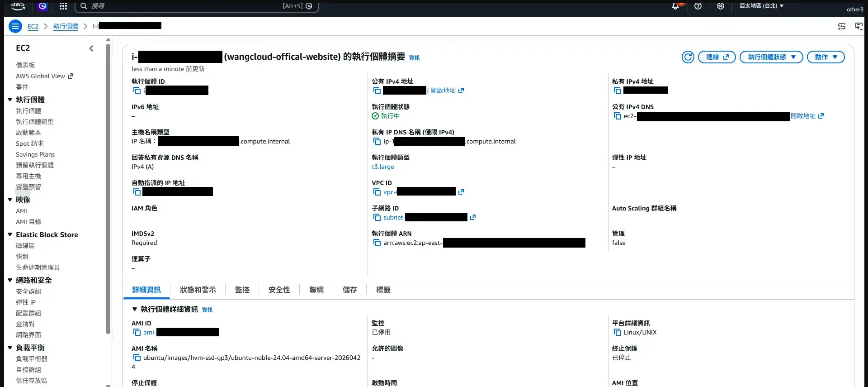Viewport: 868px width, 387px height.
Task: Copy the instance ARN
Action: [377, 243]
